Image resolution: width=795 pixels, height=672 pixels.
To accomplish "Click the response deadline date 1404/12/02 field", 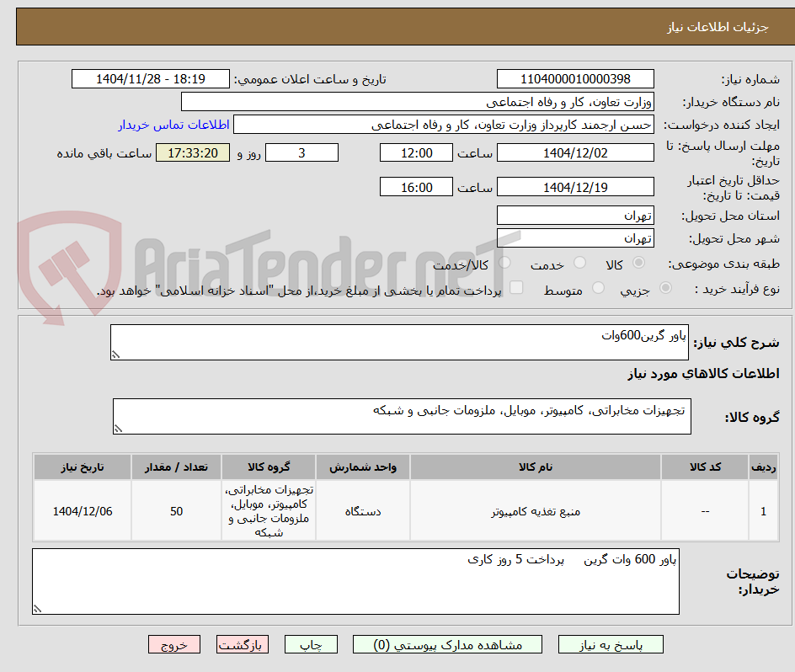I will (575, 152).
